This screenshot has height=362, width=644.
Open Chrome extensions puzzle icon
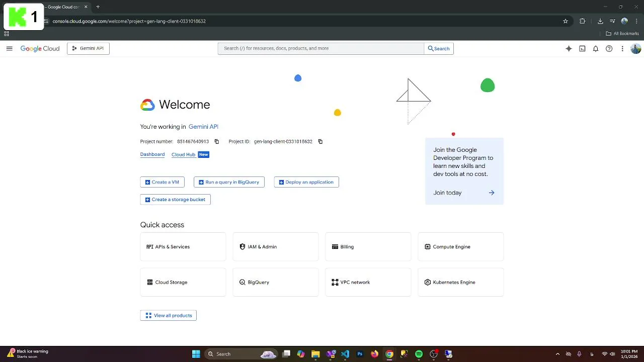583,21
